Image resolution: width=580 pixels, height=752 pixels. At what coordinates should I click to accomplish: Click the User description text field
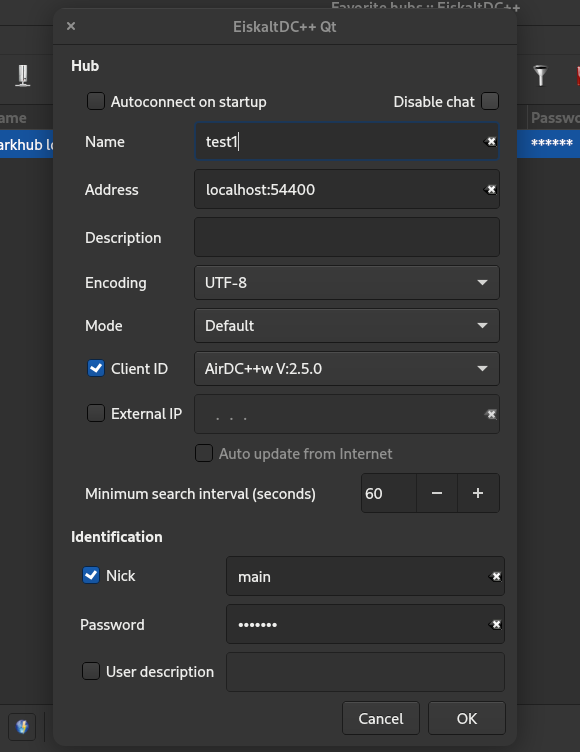coord(366,672)
